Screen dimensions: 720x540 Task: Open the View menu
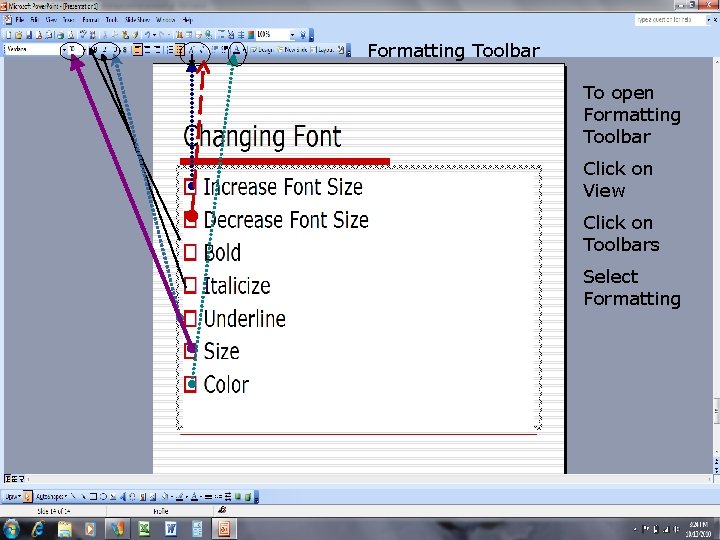point(51,20)
